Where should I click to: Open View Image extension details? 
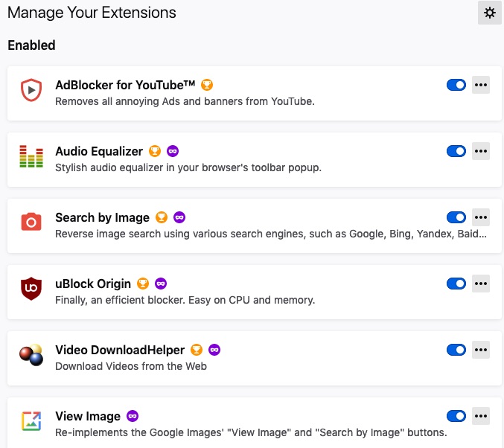coord(88,416)
